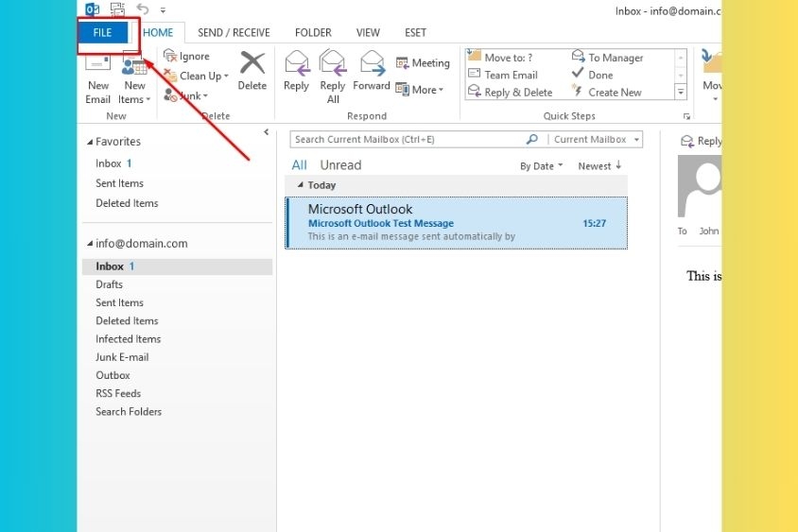Viewport: 798px width, 532px height.
Task: Collapse the folder pane with arrow
Action: coord(267,132)
